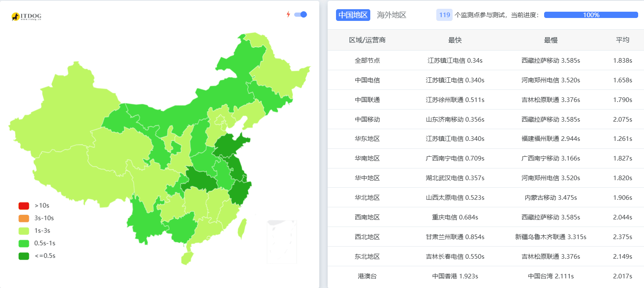This screenshot has height=288, width=644.
Task: Toggle the orange 3s-10s legend item
Action: pos(24,218)
